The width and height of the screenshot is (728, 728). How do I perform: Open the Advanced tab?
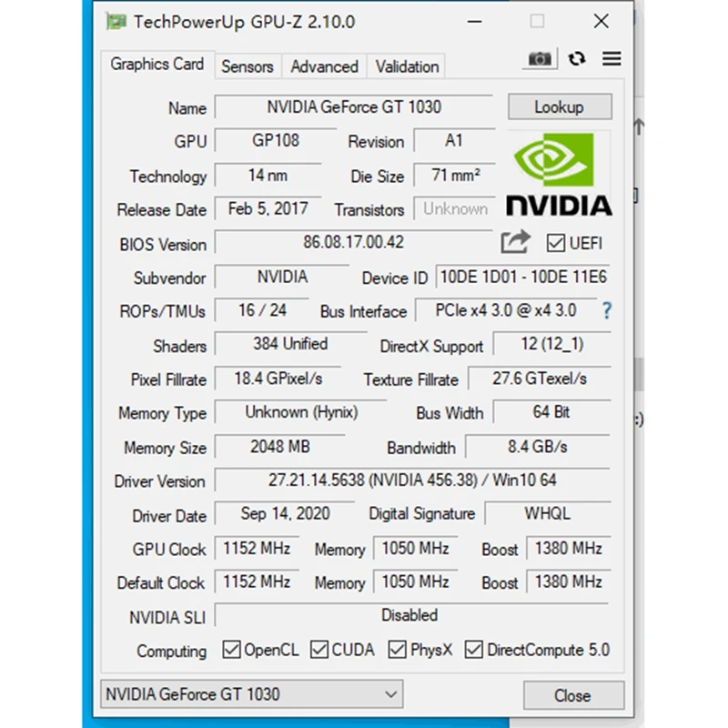(324, 66)
